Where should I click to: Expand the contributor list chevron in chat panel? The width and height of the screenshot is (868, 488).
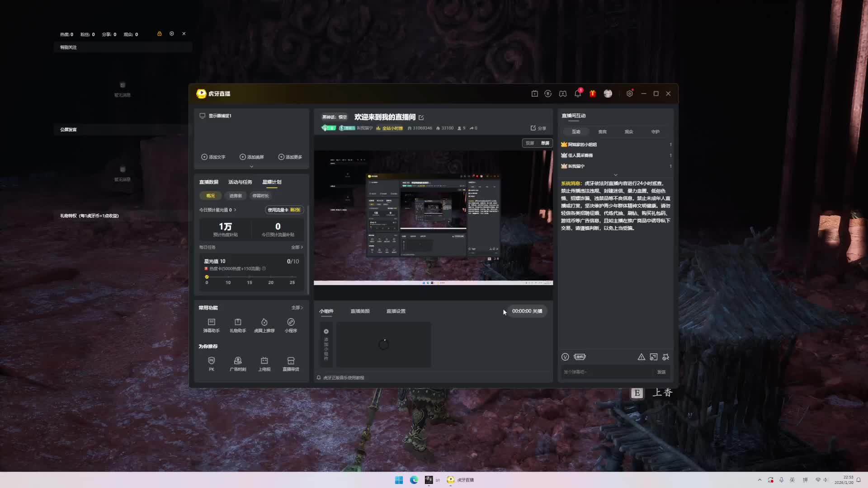[615, 175]
